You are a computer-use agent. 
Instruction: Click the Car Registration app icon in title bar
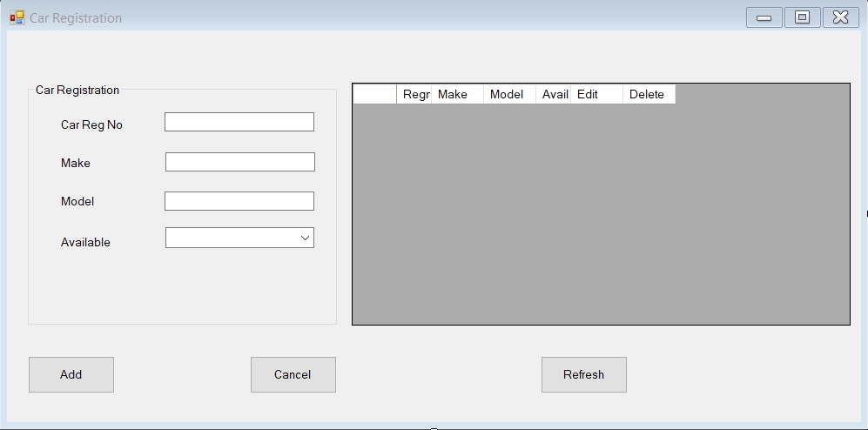[x=17, y=17]
